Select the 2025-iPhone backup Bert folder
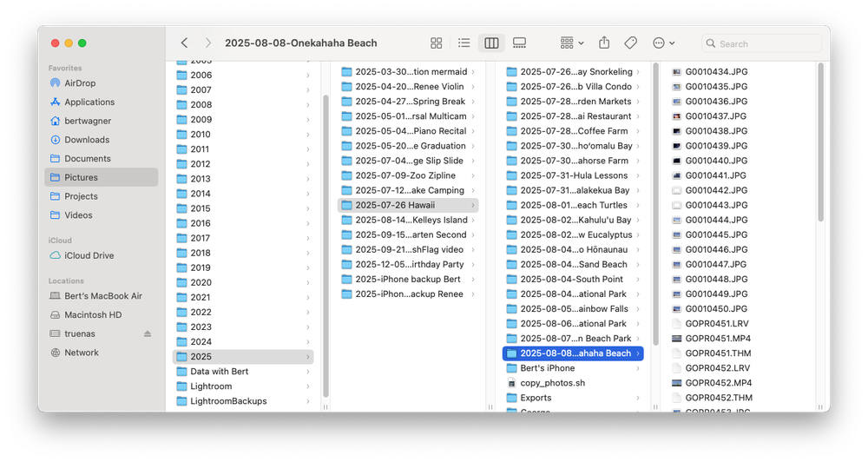The height and width of the screenshot is (462, 868). (408, 279)
